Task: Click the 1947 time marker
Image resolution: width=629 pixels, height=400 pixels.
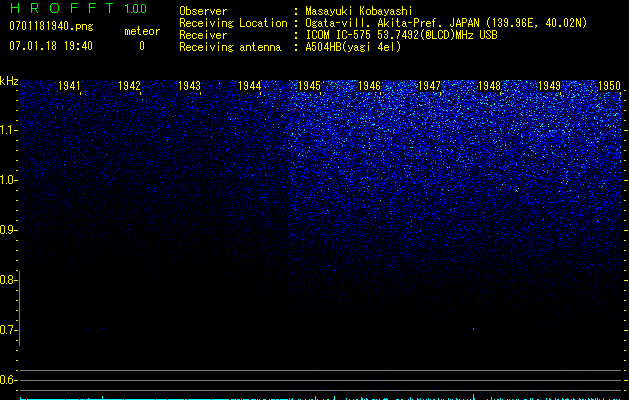Action: (429, 86)
